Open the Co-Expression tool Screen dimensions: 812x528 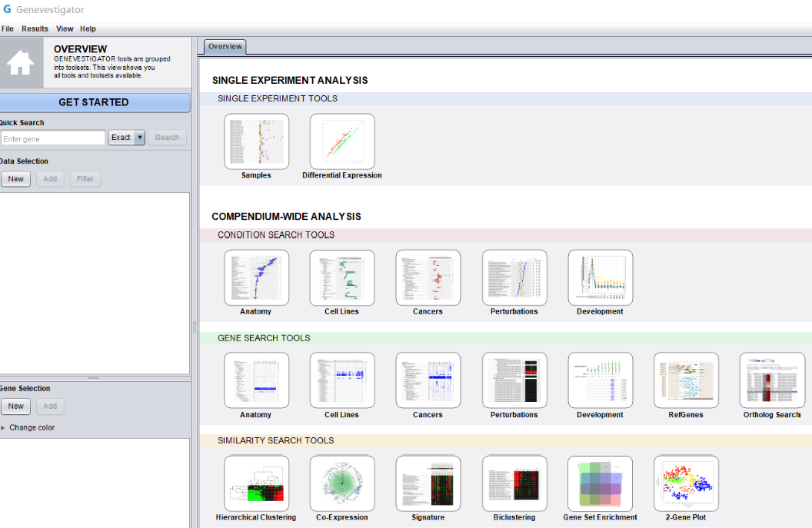coord(341,483)
